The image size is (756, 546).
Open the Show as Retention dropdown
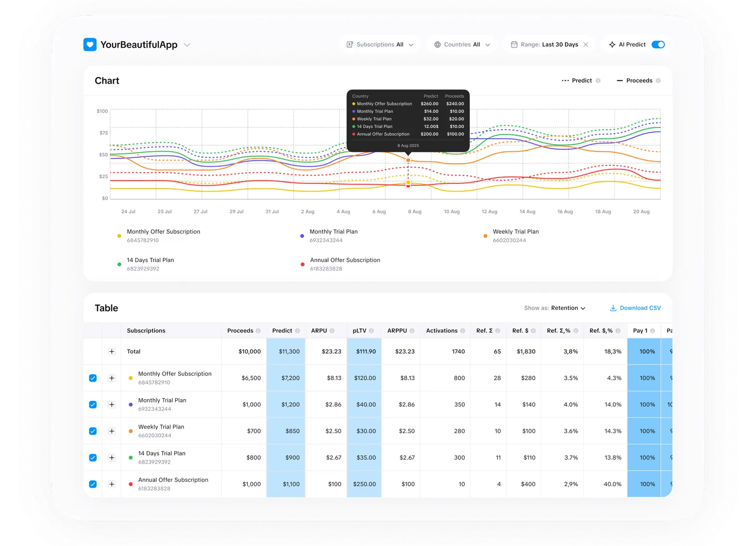point(568,308)
